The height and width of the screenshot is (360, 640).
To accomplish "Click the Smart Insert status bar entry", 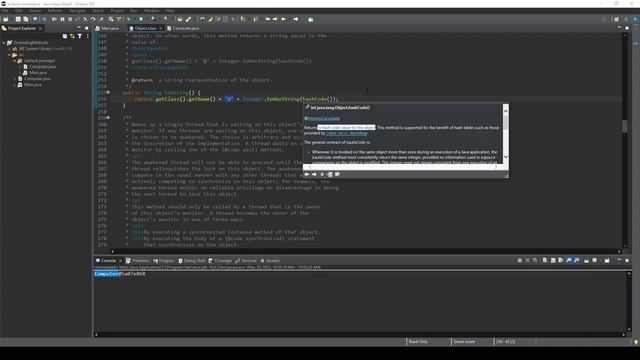I will click(464, 342).
